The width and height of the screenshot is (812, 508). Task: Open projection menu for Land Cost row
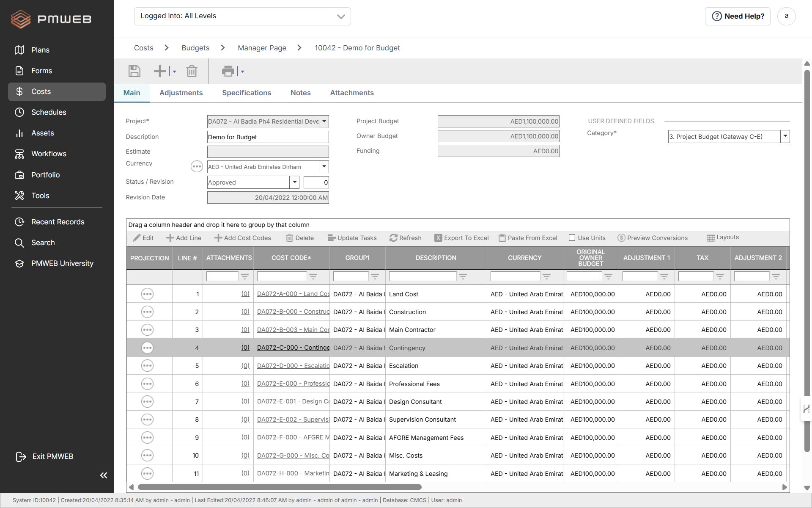point(147,294)
